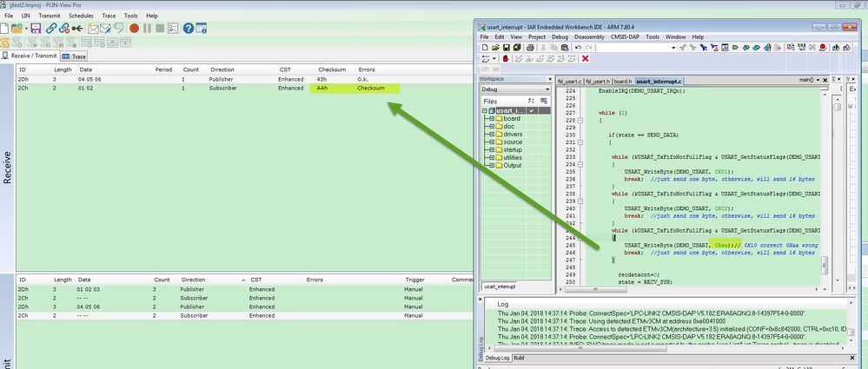Collapse code fold at line 228
868x369 pixels.
coord(580,121)
